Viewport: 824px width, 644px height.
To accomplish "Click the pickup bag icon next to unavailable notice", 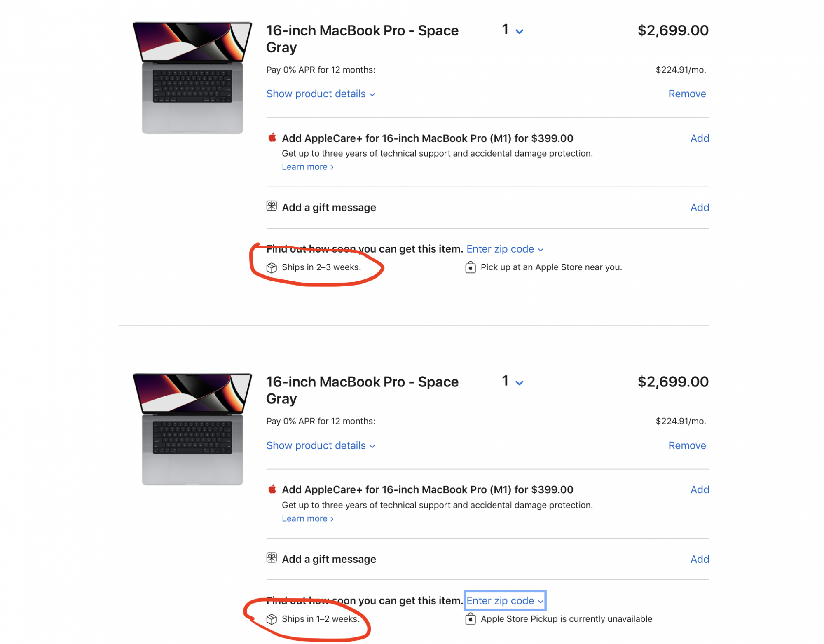I will coord(470,619).
